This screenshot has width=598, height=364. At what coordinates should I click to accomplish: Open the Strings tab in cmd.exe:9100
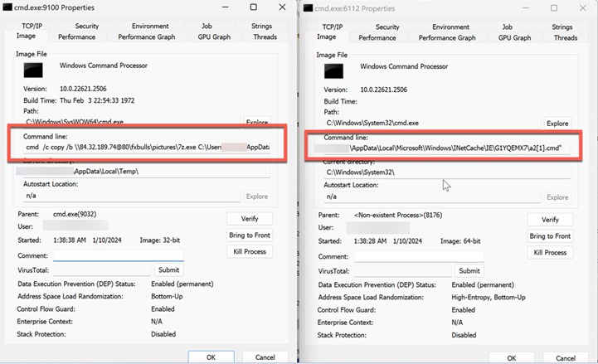point(261,26)
